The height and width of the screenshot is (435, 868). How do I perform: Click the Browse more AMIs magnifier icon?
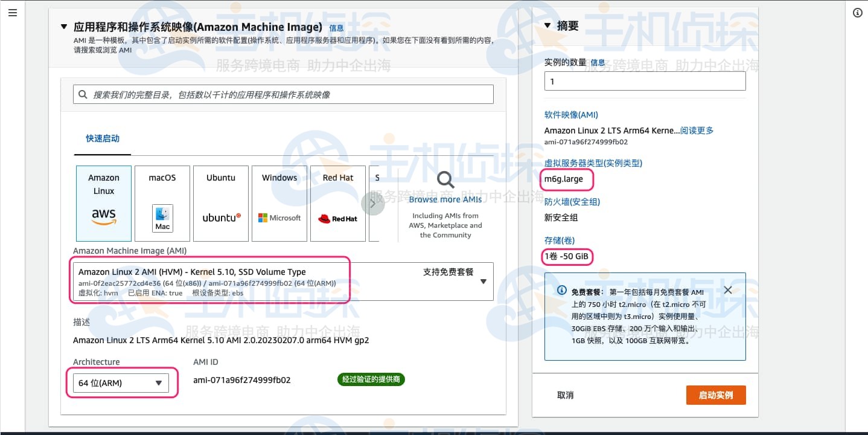(x=445, y=179)
